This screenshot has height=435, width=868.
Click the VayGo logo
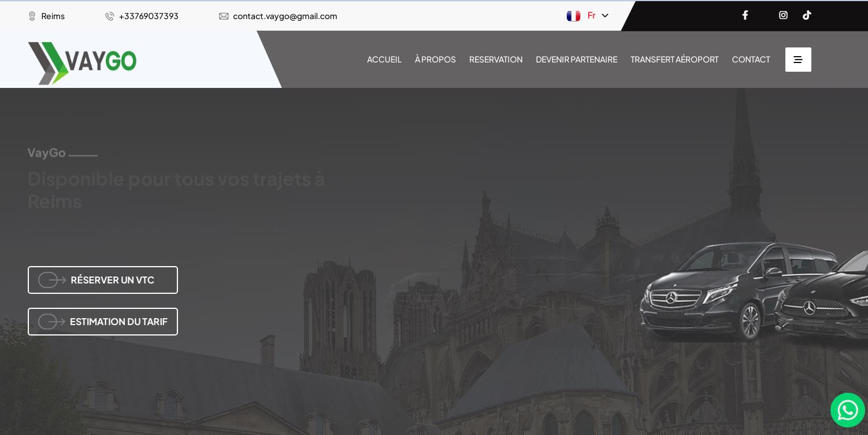(82, 62)
